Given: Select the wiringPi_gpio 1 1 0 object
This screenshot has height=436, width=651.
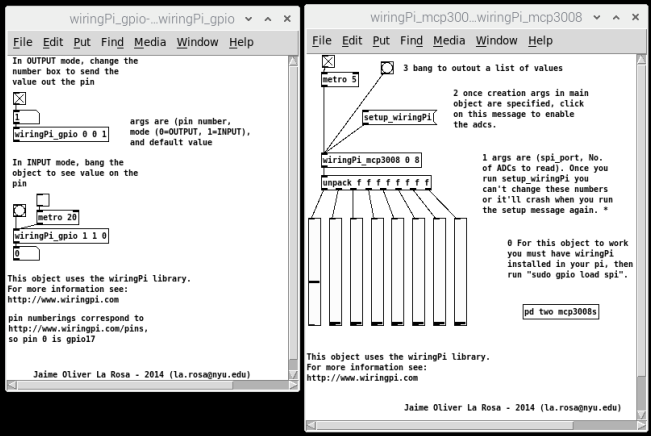Looking at the screenshot, I should (60, 236).
